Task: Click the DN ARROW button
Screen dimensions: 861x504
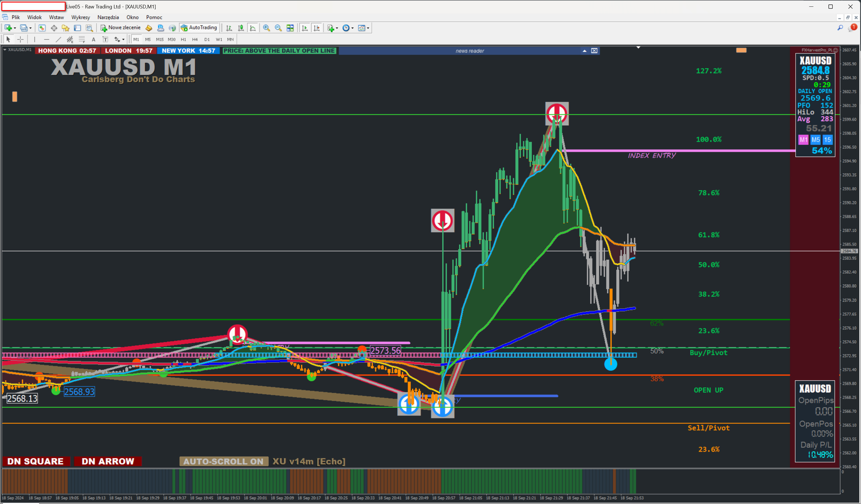Action: 108,461
